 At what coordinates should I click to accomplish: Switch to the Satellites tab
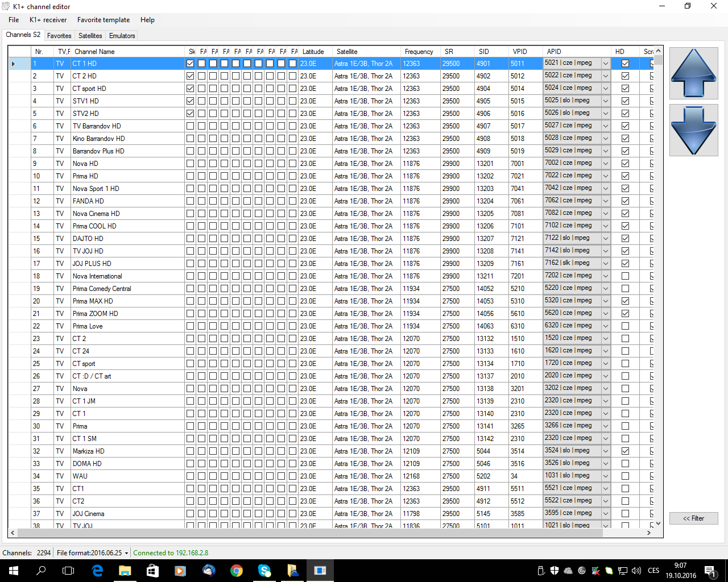[x=90, y=36]
